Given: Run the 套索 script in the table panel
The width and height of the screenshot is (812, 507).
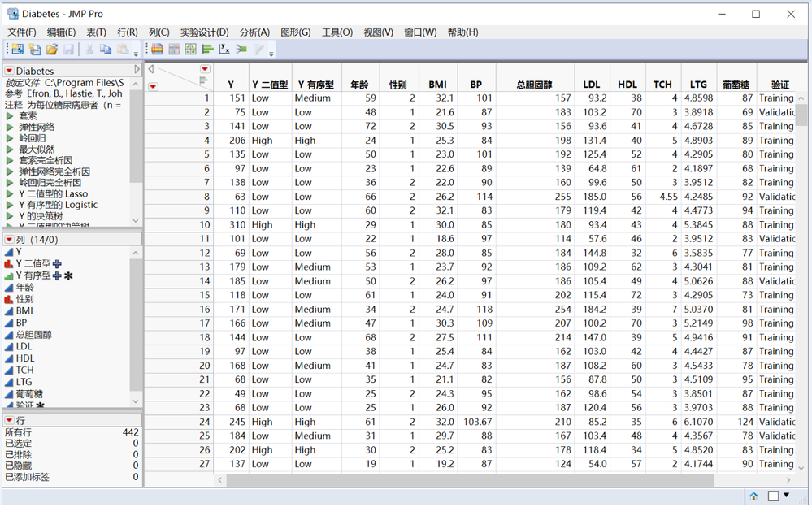Looking at the screenshot, I should (x=10, y=115).
